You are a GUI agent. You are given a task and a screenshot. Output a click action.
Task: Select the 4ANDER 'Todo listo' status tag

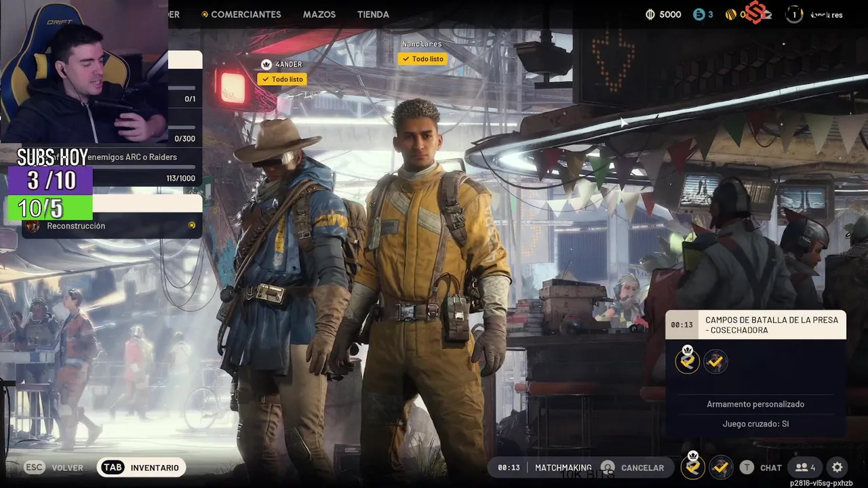coord(281,79)
